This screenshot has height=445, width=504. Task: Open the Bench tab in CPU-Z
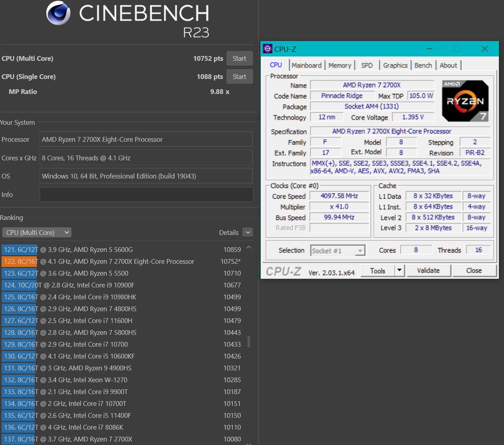423,65
